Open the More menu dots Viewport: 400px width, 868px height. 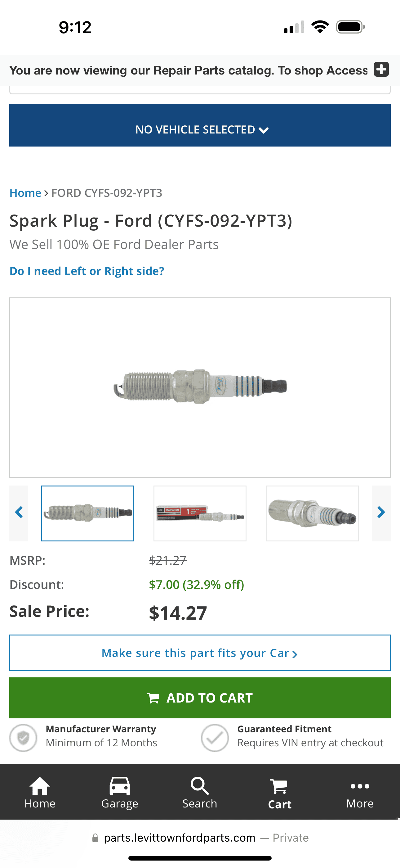click(360, 792)
